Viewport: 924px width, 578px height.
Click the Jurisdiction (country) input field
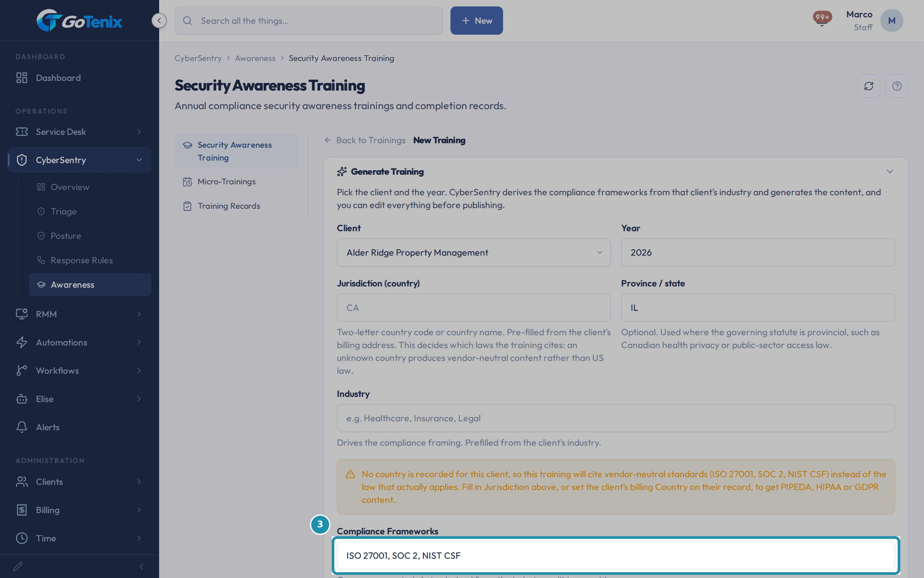click(x=474, y=308)
